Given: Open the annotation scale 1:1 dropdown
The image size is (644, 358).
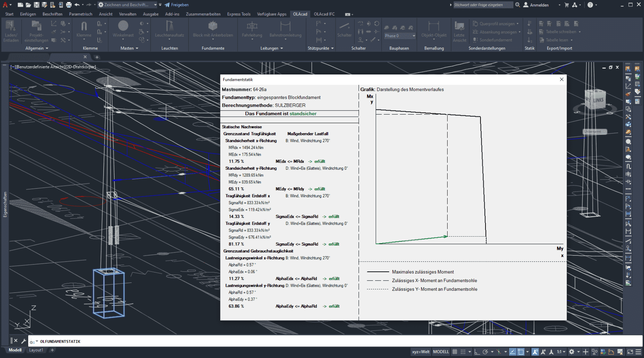Looking at the screenshot, I should point(561,352).
